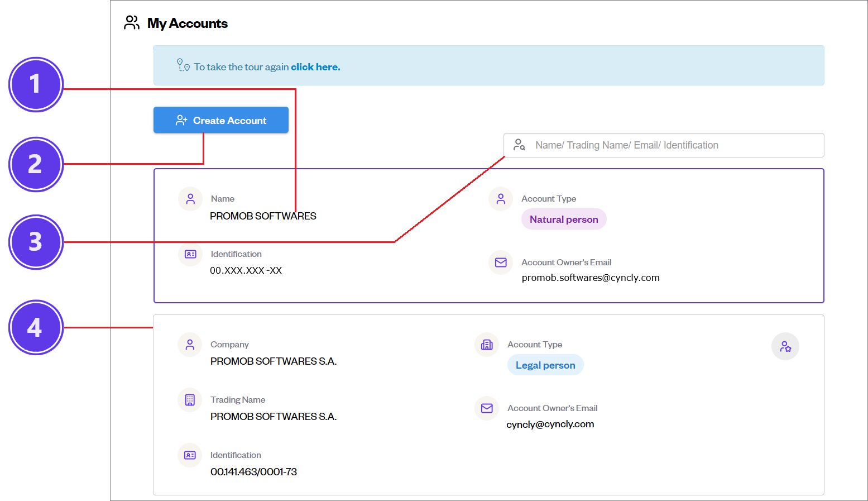The width and height of the screenshot is (868, 501).
Task: Select the Legal person badge
Action: [x=545, y=365]
